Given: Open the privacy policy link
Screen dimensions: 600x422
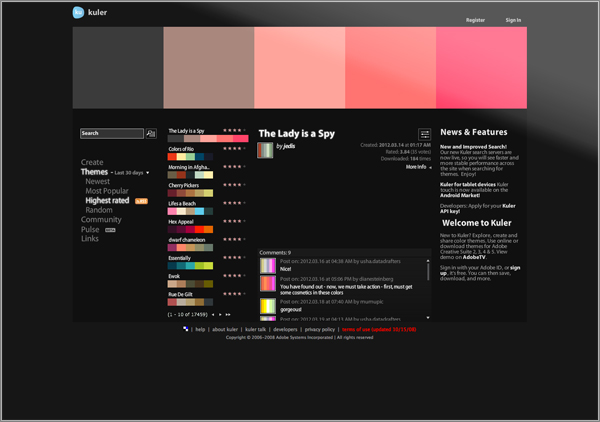Looking at the screenshot, I should point(320,329).
